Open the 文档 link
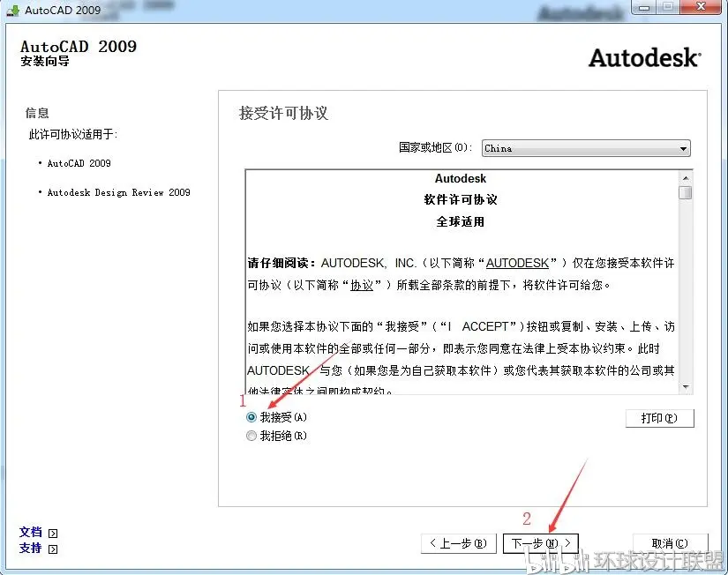Screen dimensions: 728x575 (x=31, y=533)
